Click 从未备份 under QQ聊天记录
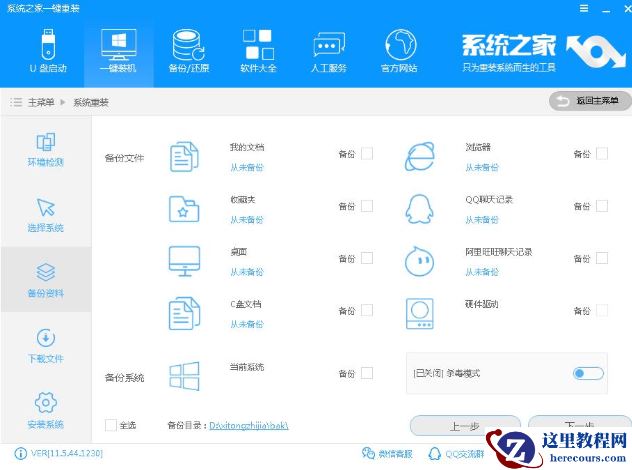Viewport: 632px width, 470px height. pyautogui.click(x=482, y=220)
